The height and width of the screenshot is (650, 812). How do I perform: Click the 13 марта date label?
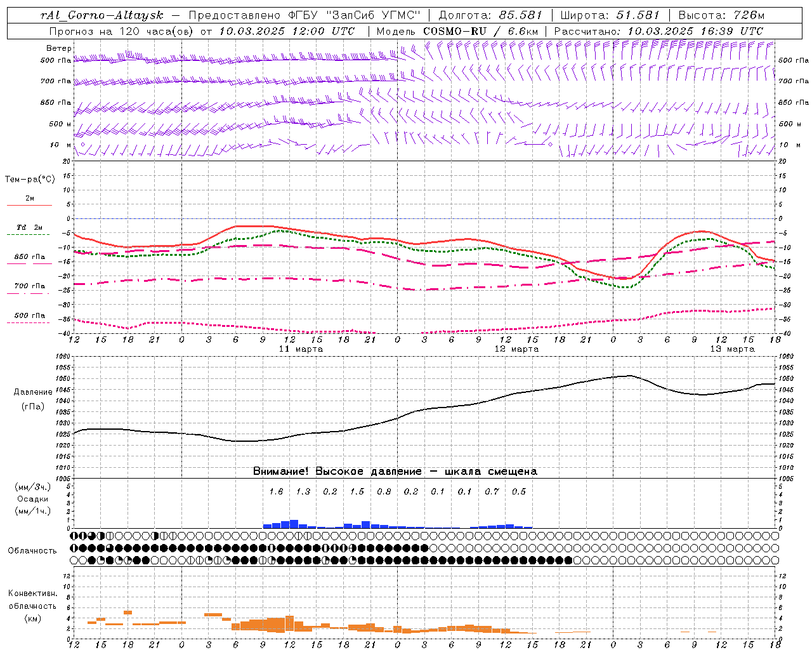732,349
